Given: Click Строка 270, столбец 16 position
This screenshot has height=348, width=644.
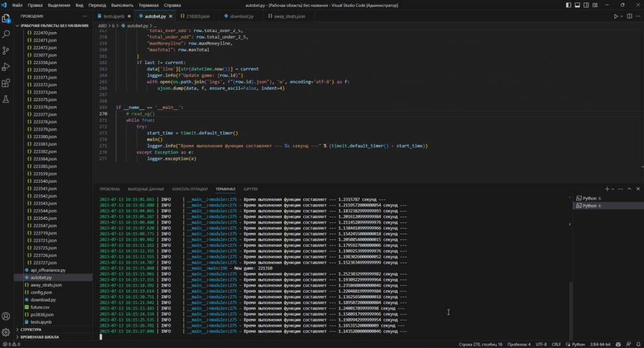Looking at the screenshot, I should [480, 344].
